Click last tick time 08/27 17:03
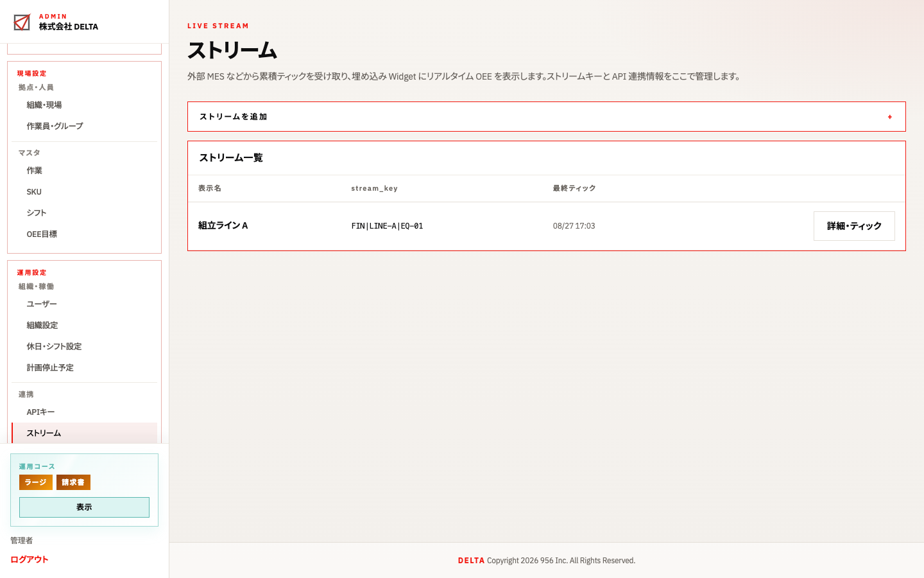Image resolution: width=924 pixels, height=578 pixels. coord(574,226)
